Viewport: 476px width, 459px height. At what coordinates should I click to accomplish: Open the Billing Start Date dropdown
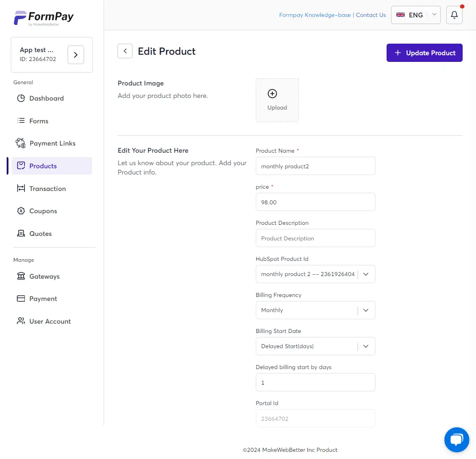pos(366,346)
